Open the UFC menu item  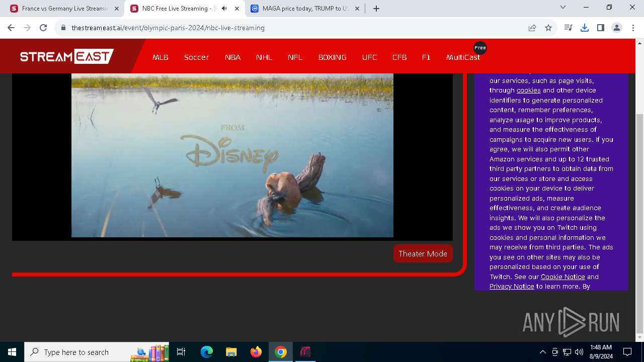tap(369, 57)
